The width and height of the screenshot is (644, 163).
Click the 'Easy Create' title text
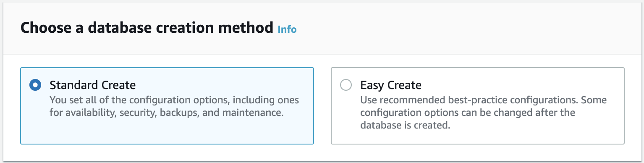click(391, 85)
